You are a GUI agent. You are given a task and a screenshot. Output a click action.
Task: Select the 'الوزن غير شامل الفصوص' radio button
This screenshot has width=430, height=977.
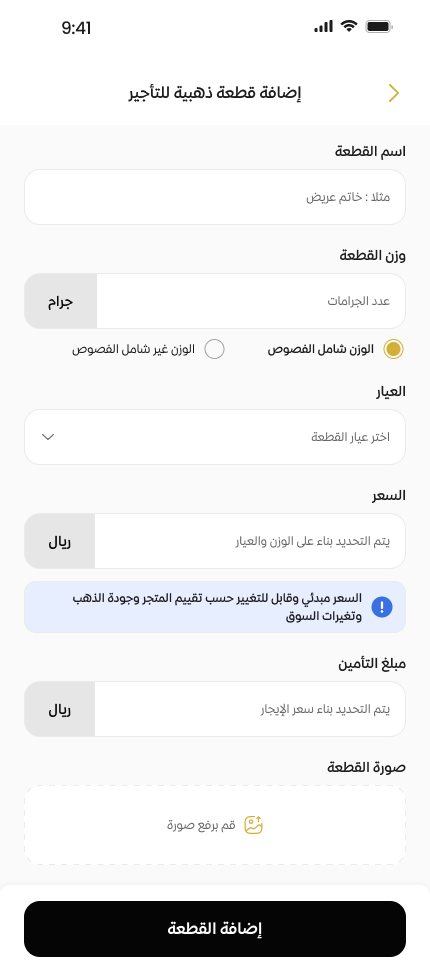coord(214,349)
